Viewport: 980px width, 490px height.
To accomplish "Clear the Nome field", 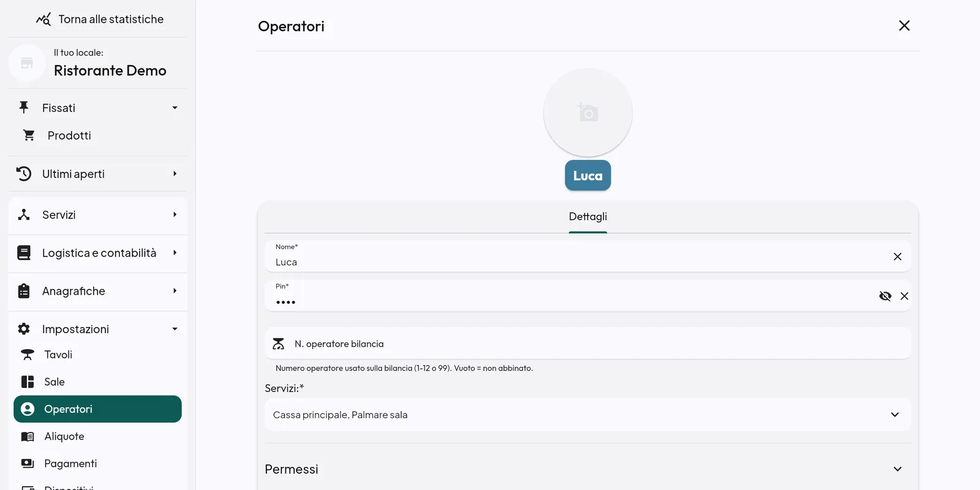I will click(x=897, y=257).
